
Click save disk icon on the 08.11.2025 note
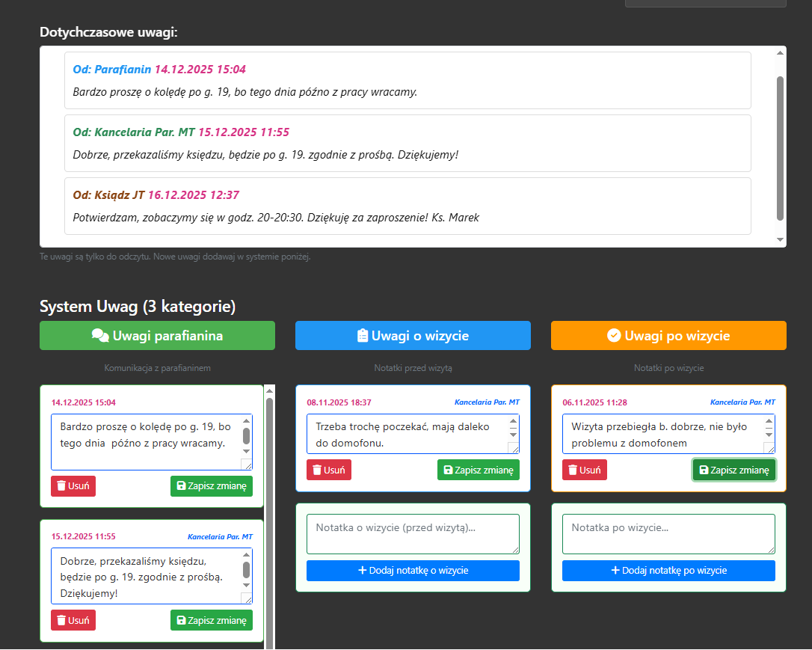point(447,470)
